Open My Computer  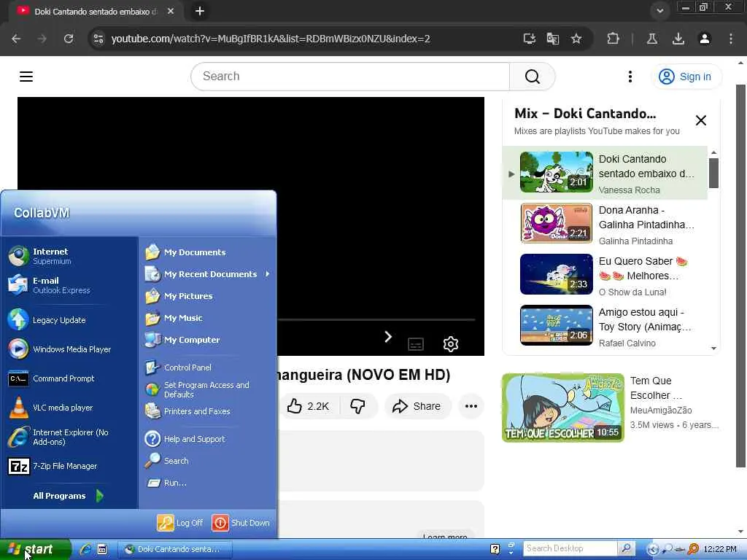[x=208, y=340]
